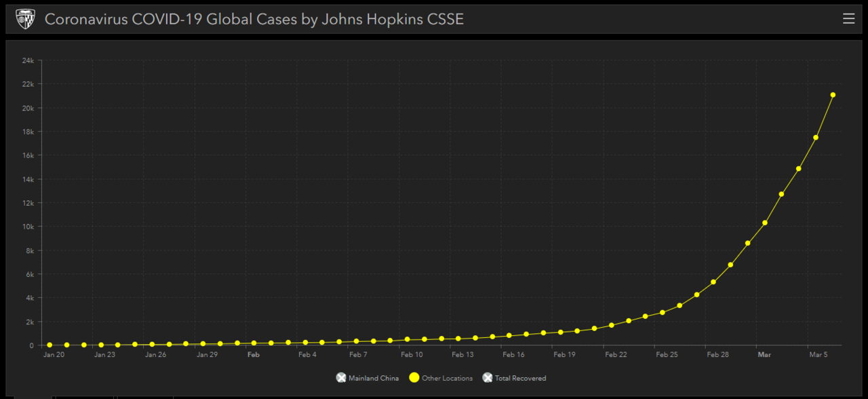This screenshot has height=399, width=868.
Task: Click the Johns Hopkins shield logo
Action: (x=25, y=19)
